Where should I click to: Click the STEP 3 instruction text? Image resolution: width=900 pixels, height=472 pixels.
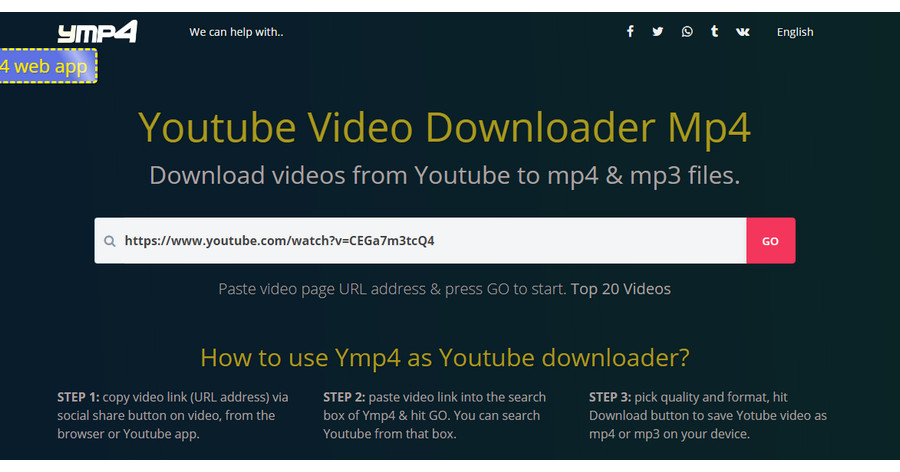click(x=708, y=415)
